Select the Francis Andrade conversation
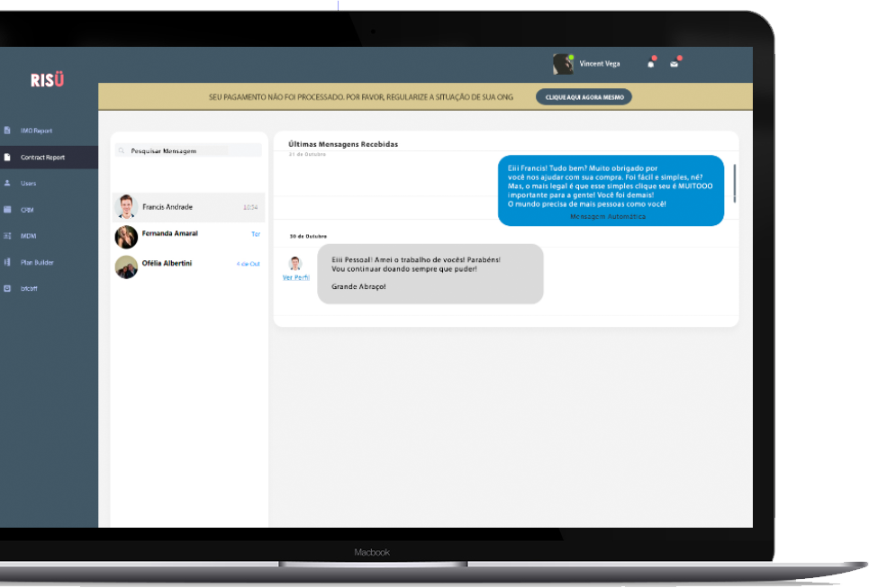This screenshot has width=869, height=588. [x=189, y=207]
